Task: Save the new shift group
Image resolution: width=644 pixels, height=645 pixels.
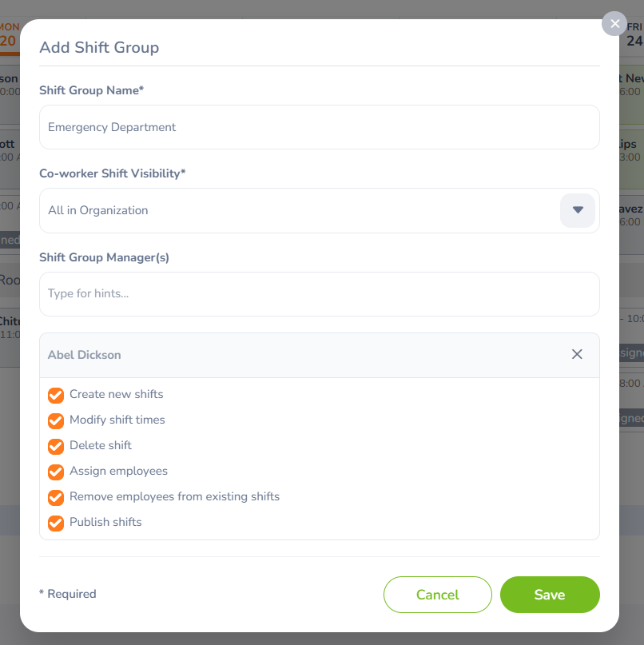Action: pos(550,595)
